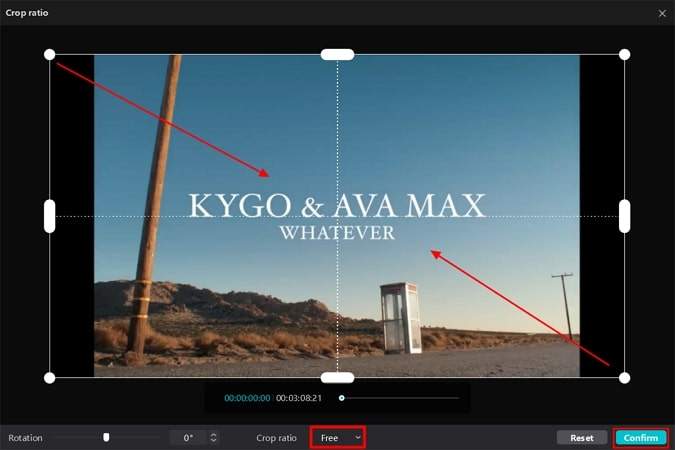Confirm the crop settings
The width and height of the screenshot is (675, 450).
click(641, 438)
